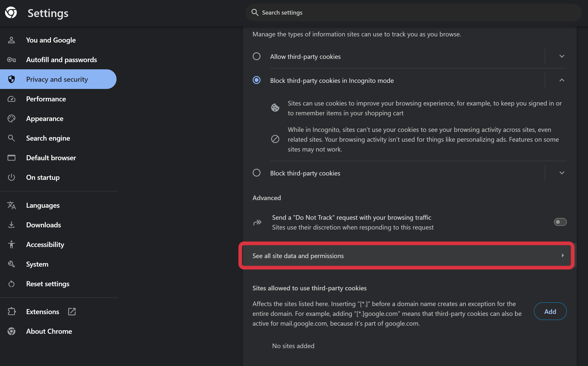Click the speedometer icon beside Performance
This screenshot has width=588, height=366.
pyautogui.click(x=11, y=99)
